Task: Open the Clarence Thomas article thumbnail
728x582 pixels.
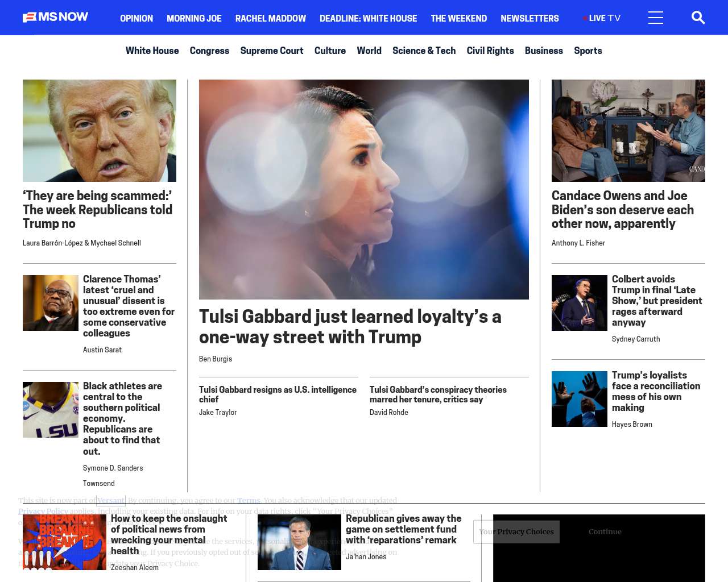Action: (x=51, y=303)
